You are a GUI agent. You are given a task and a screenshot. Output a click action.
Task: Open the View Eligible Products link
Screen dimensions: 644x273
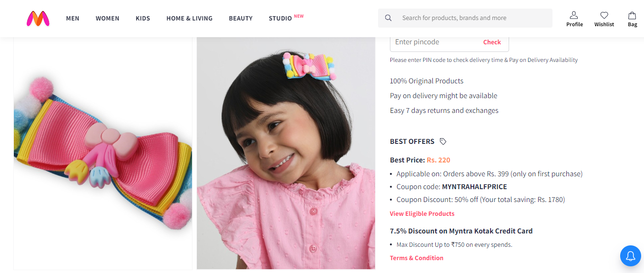[422, 213]
